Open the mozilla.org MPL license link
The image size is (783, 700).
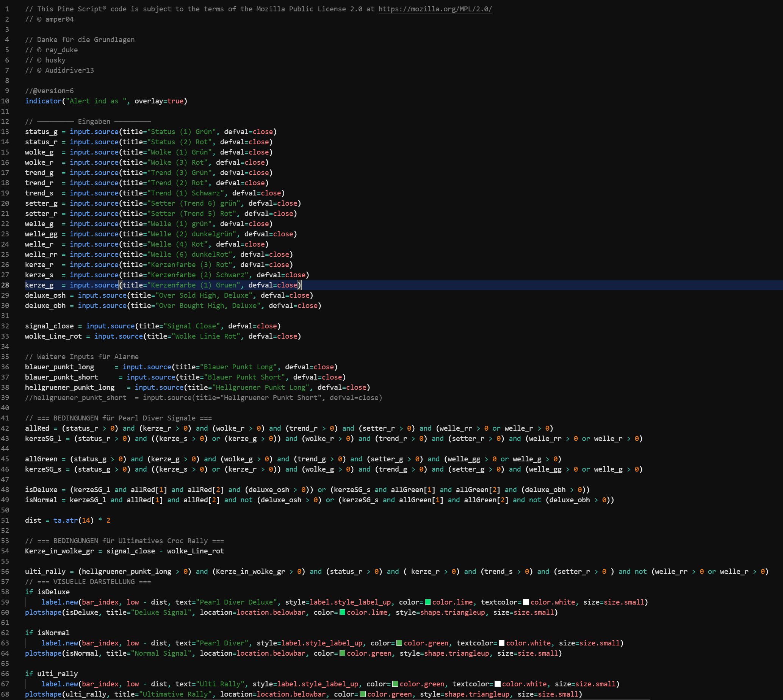click(x=435, y=9)
